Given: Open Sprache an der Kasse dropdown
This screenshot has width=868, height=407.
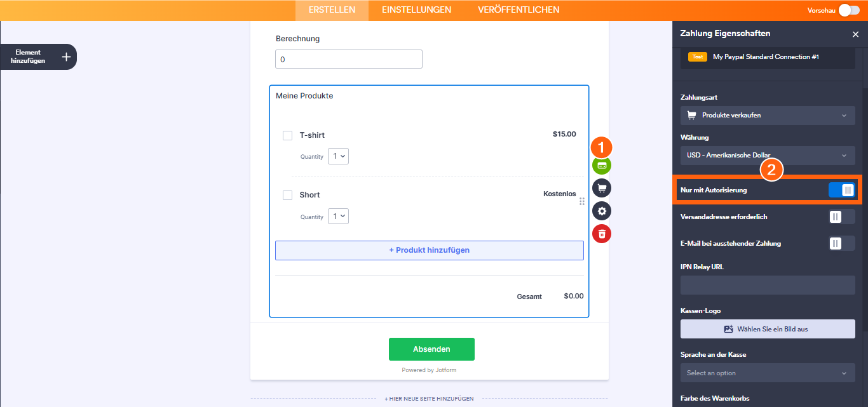Looking at the screenshot, I should [768, 373].
